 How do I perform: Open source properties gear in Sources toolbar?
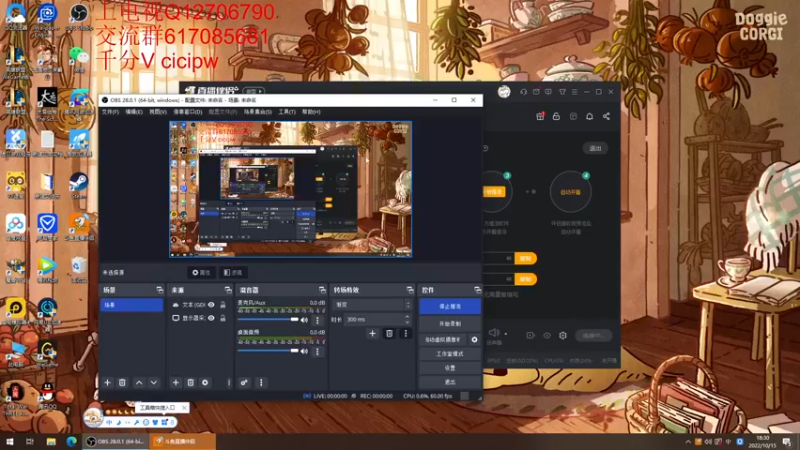point(205,383)
